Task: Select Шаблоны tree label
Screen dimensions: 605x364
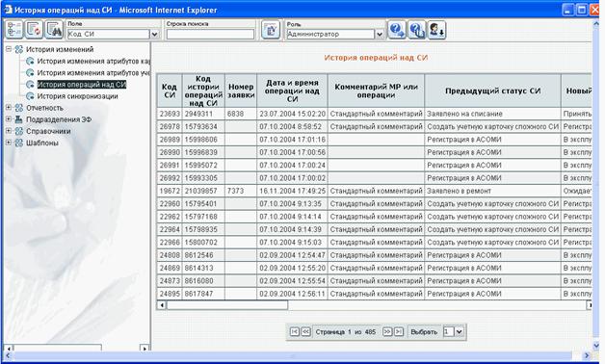Action: point(42,143)
